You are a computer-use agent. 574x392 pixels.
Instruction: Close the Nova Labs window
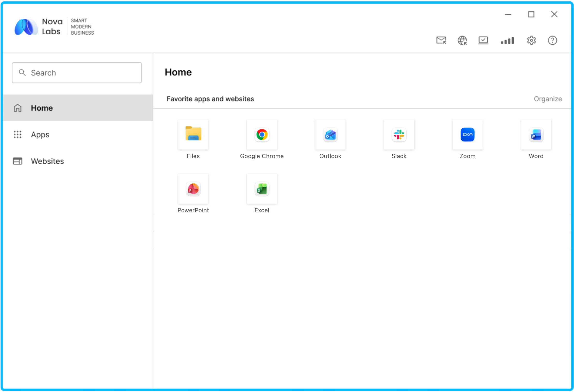click(x=554, y=14)
